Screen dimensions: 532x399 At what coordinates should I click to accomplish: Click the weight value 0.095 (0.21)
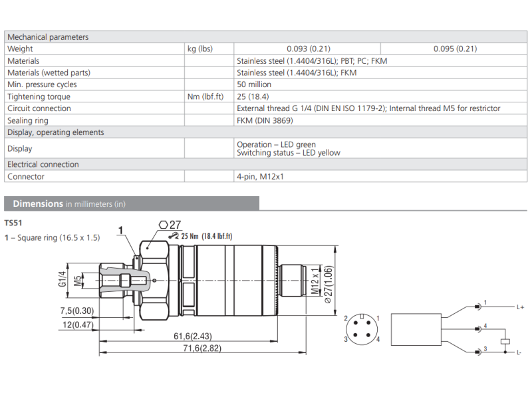[x=455, y=49]
